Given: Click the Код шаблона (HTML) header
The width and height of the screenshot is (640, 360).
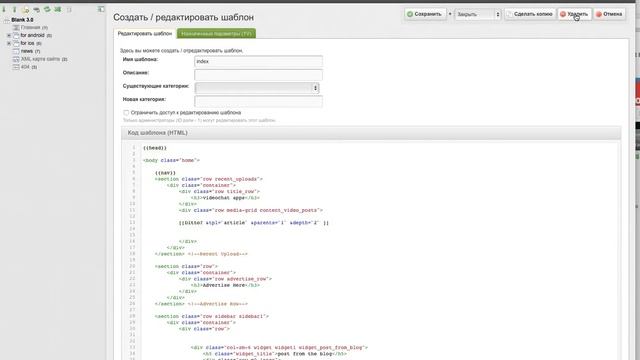Looking at the screenshot, I should [371, 133].
